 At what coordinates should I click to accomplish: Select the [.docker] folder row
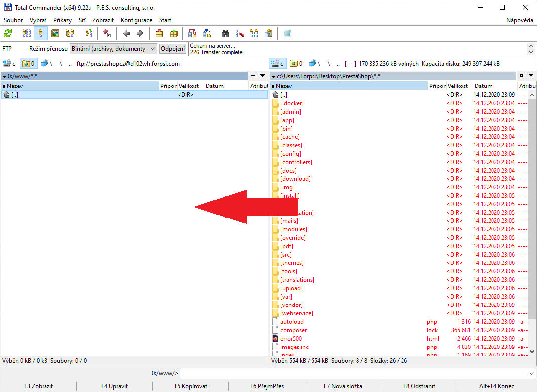(400, 103)
